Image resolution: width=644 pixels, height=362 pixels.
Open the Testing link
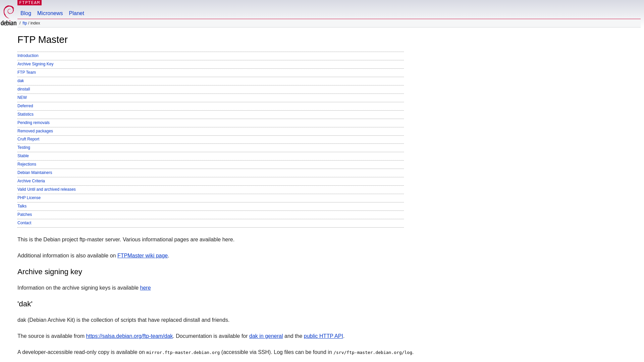click(x=24, y=147)
